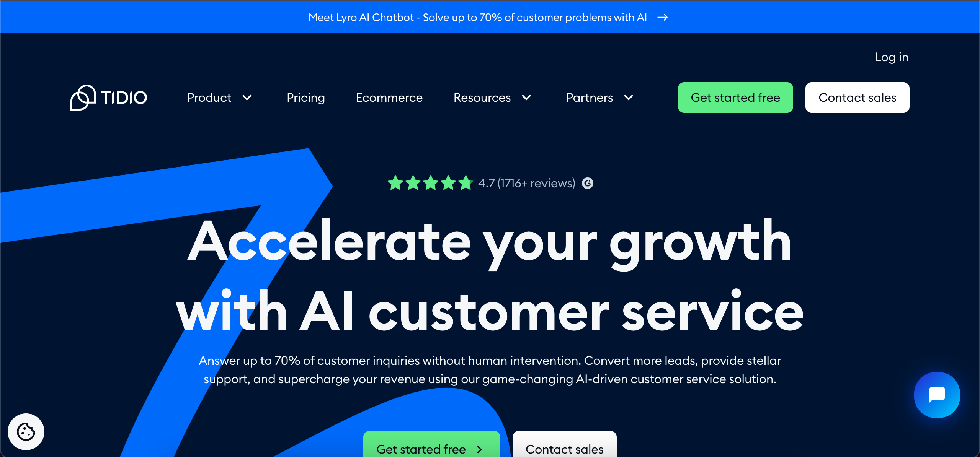Click the Get started free green button
This screenshot has width=980, height=457.
(x=736, y=98)
